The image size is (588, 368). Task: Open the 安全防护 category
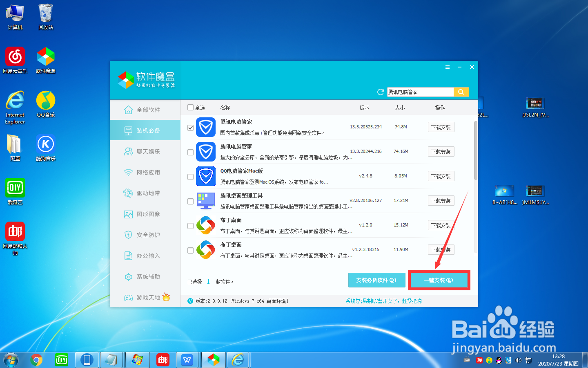[145, 235]
